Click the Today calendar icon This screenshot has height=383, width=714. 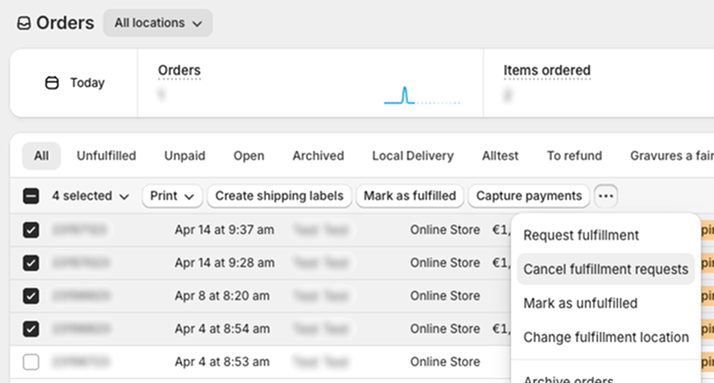click(52, 83)
